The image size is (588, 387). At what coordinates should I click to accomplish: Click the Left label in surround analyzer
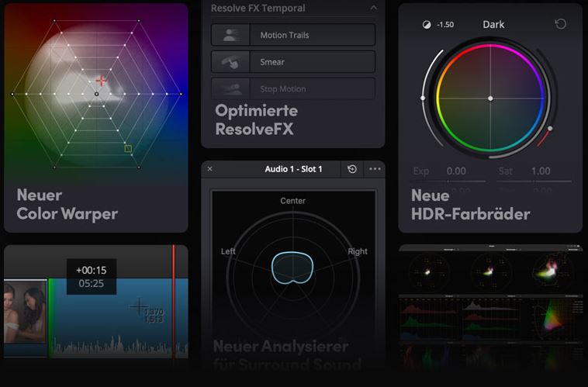(x=228, y=251)
